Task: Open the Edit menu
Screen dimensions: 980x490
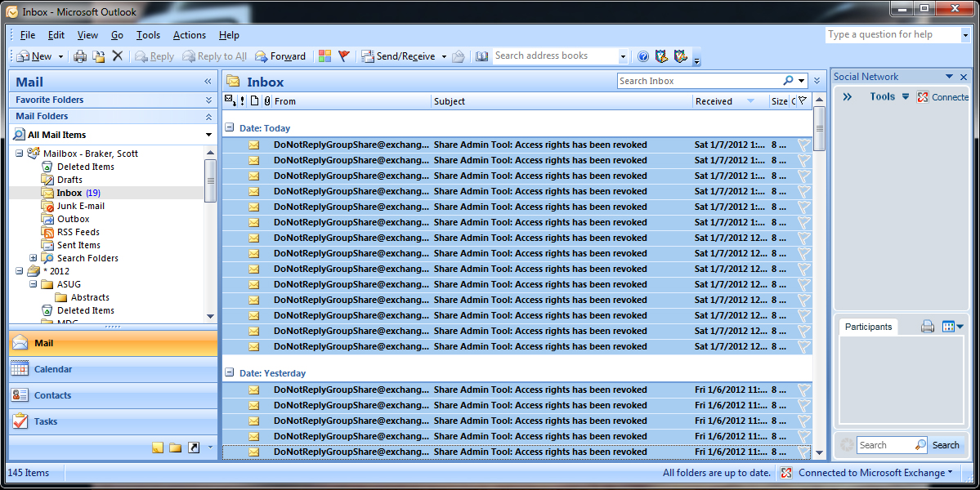Action: pyautogui.click(x=56, y=36)
